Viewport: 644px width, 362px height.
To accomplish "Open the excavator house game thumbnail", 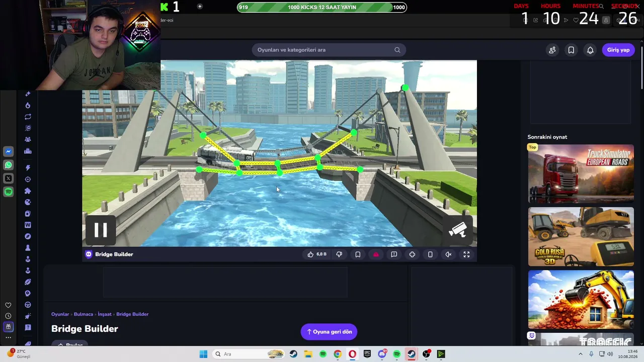I will click(581, 300).
